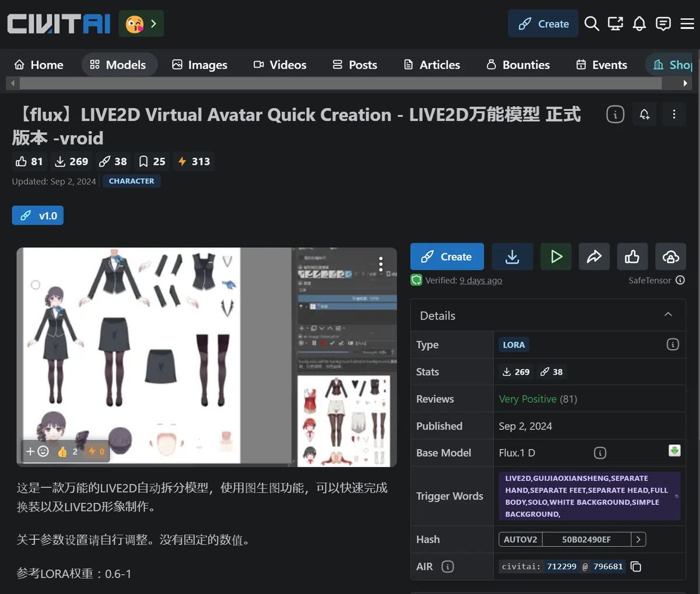
Task: Click the tab bar scroll-left arrow
Action: pyautogui.click(x=12, y=83)
